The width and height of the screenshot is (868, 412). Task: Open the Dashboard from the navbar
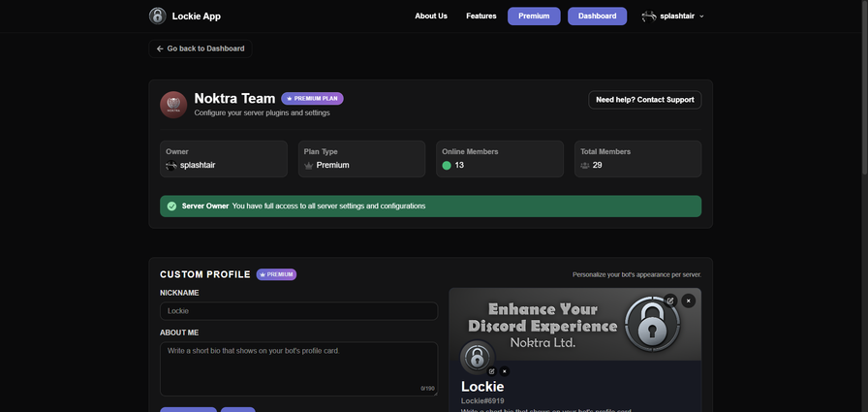click(x=597, y=16)
